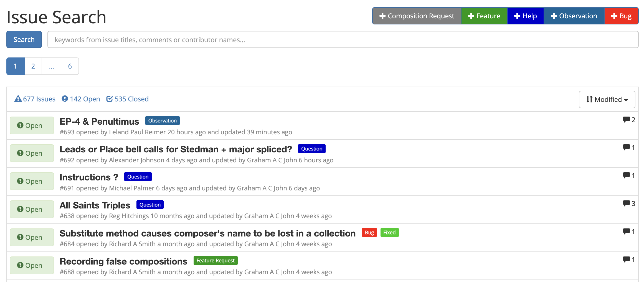Click the 677 Issues warning triangle icon
Screen dimensions: 644x282
tap(18, 99)
